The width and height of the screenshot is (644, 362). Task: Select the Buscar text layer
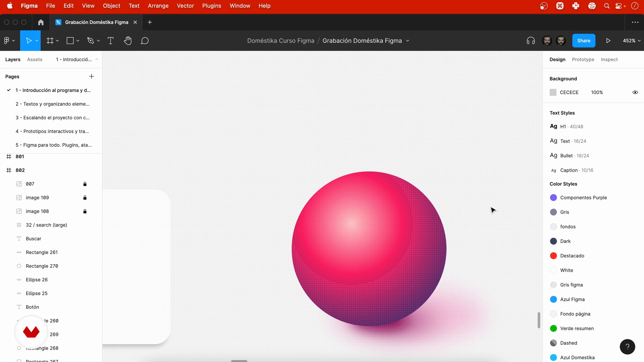click(51, 239)
